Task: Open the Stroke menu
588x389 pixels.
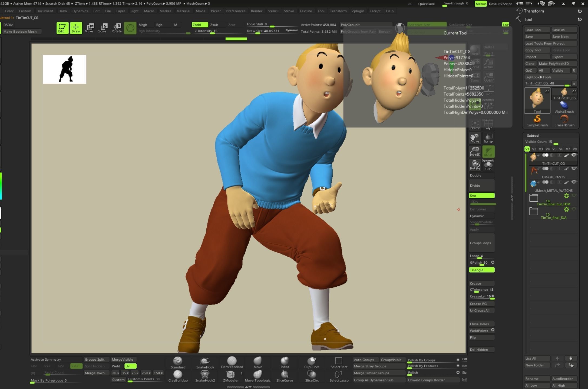Action: click(x=289, y=11)
